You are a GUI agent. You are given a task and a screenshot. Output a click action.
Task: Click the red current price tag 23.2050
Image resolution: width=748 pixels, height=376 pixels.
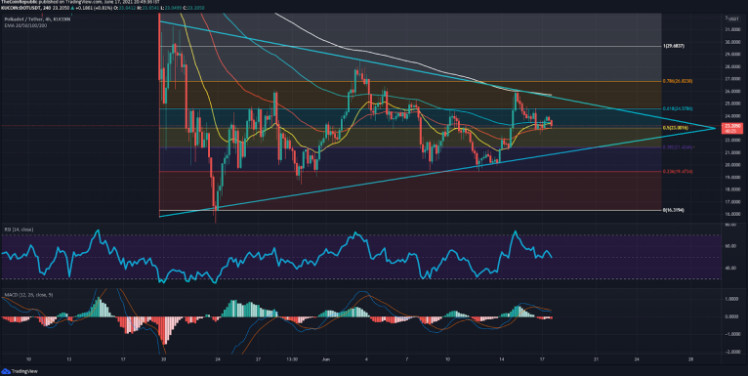(731, 127)
